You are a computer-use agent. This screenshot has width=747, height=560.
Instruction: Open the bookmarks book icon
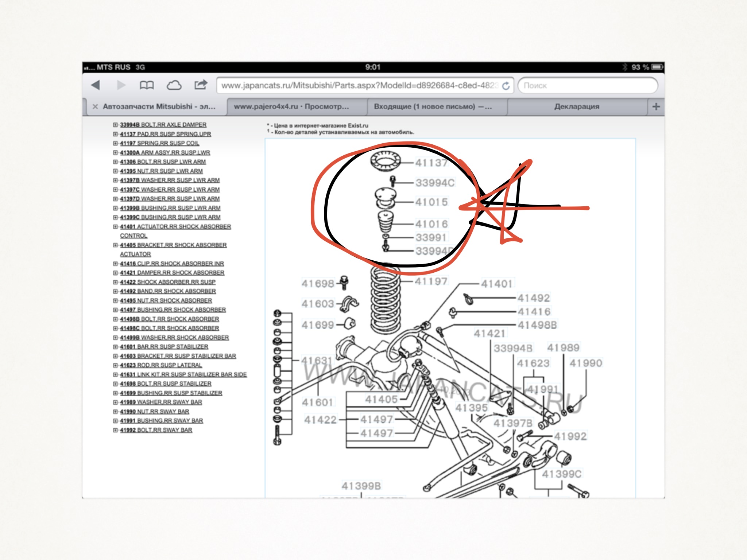click(x=147, y=85)
